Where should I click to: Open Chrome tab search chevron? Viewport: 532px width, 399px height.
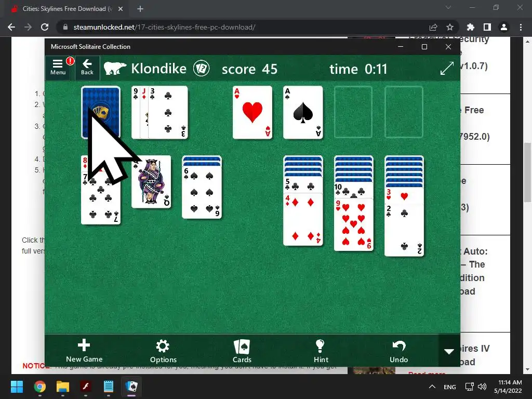[x=448, y=7]
